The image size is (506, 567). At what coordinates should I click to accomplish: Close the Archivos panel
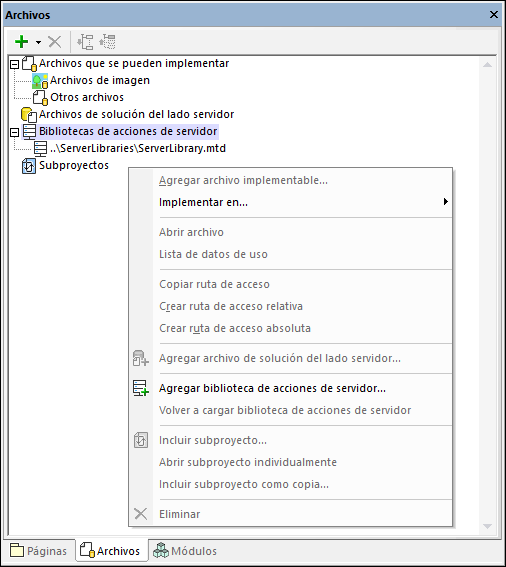494,15
